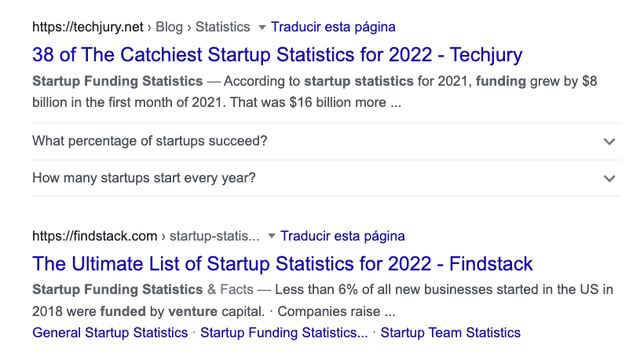Viewport: 644px width, 364px height.
Task: Open the 'General Startup Statistics' sitelink
Action: [x=110, y=333]
